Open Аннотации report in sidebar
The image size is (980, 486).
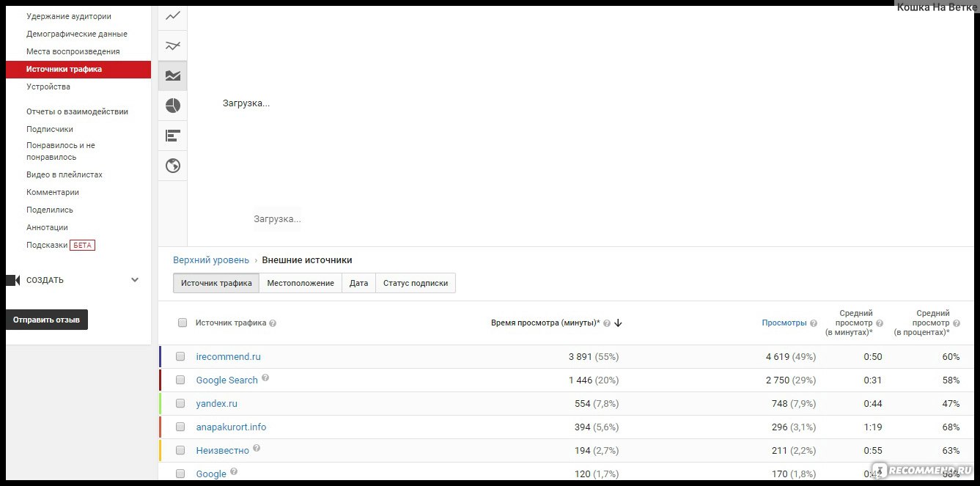tap(47, 227)
